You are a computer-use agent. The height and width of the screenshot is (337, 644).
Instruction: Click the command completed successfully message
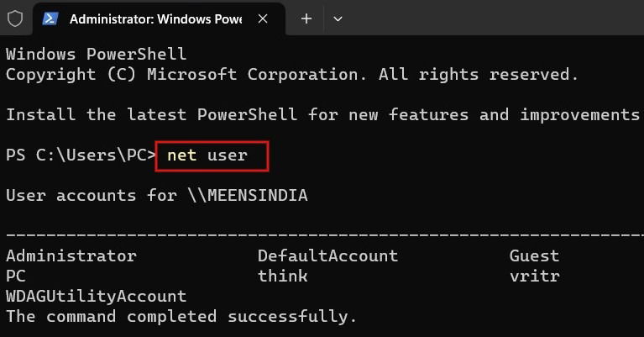181,317
